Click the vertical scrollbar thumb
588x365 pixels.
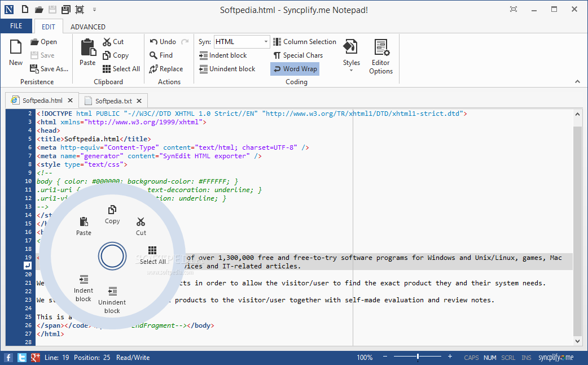pyautogui.click(x=577, y=231)
